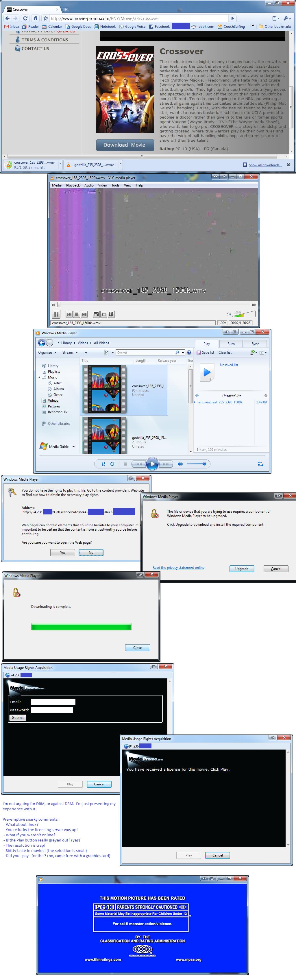Mute VLC with speaker icon
Image resolution: width=296 pixels, height=980 pixels.
coord(229,314)
